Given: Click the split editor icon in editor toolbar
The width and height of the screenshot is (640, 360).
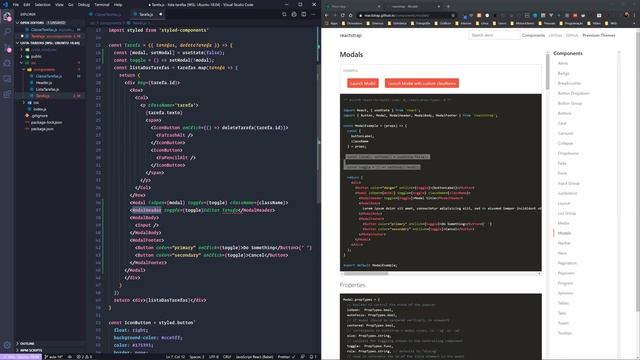Looking at the screenshot, I should tap(304, 14).
